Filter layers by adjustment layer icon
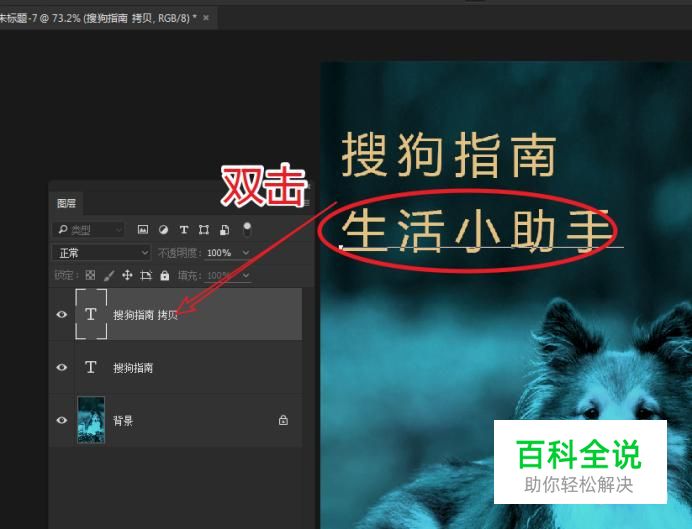692x529 pixels. tap(163, 229)
